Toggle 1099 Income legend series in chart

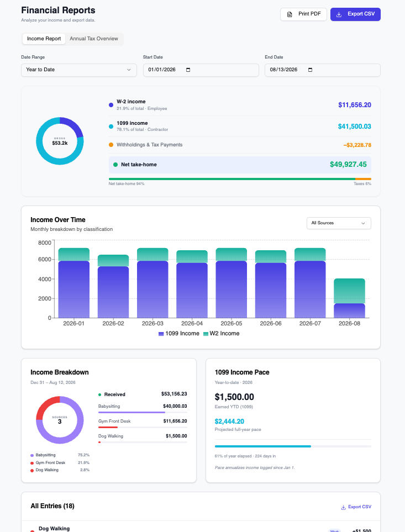click(179, 334)
